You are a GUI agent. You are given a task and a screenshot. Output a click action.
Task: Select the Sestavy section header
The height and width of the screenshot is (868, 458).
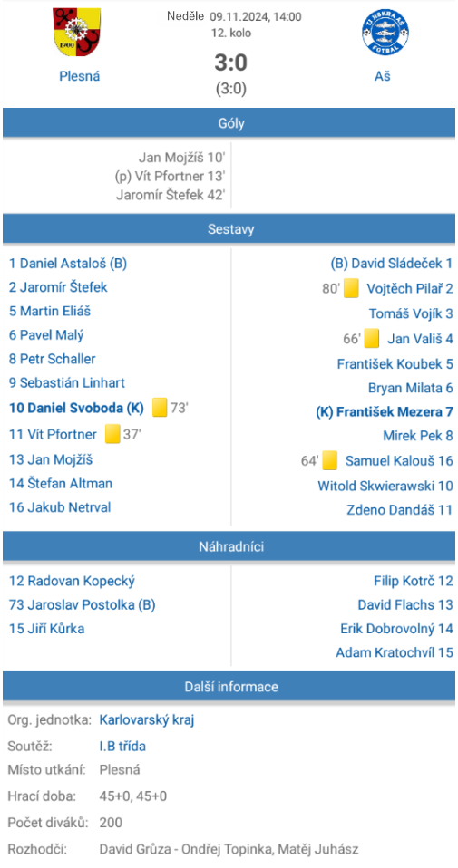pos(229,229)
